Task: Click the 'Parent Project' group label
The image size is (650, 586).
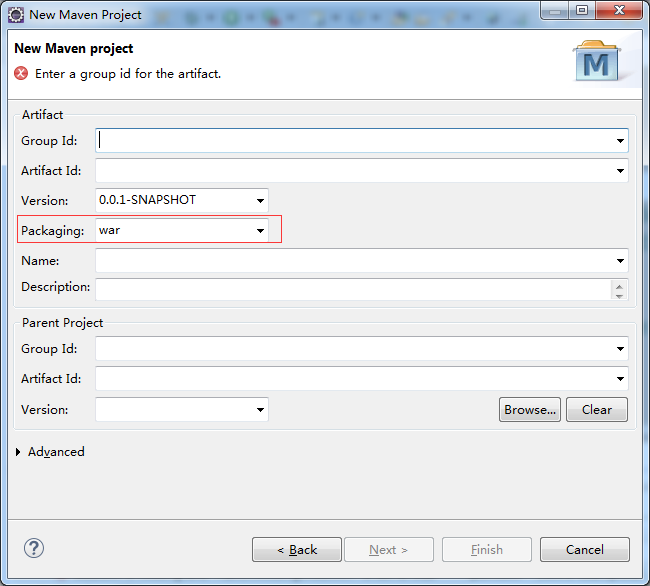Action: 62,323
